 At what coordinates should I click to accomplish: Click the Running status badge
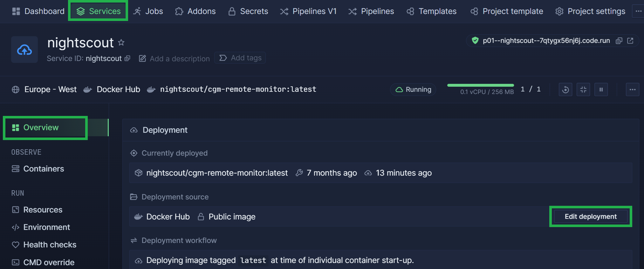pos(413,90)
